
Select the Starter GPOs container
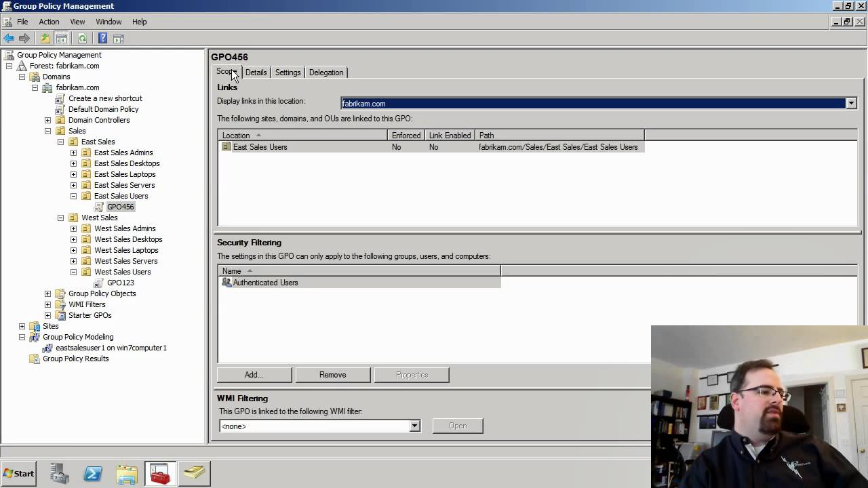coord(90,315)
